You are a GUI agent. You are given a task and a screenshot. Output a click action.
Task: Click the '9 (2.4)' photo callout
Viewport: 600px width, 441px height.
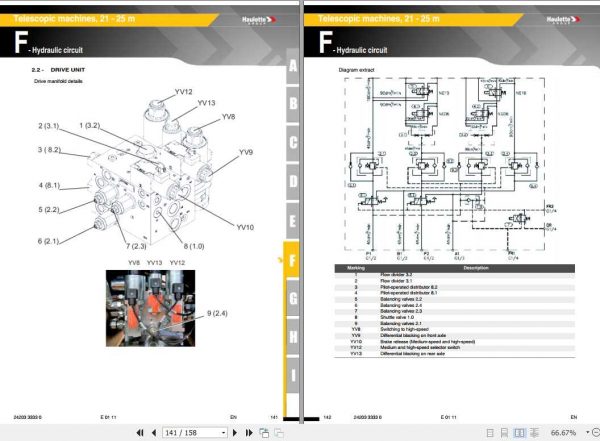click(x=217, y=313)
